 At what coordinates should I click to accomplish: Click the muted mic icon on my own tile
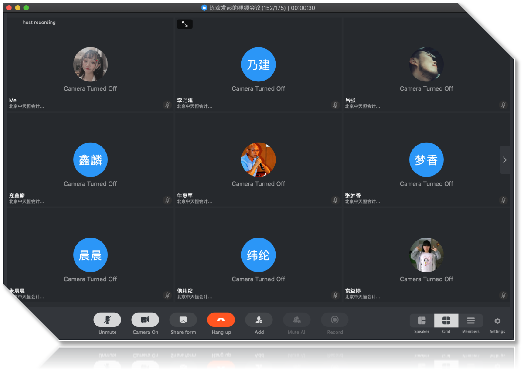pyautogui.click(x=167, y=105)
